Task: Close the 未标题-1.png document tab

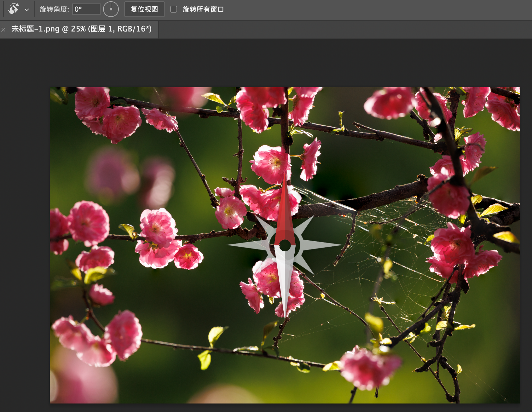Action: tap(3, 30)
